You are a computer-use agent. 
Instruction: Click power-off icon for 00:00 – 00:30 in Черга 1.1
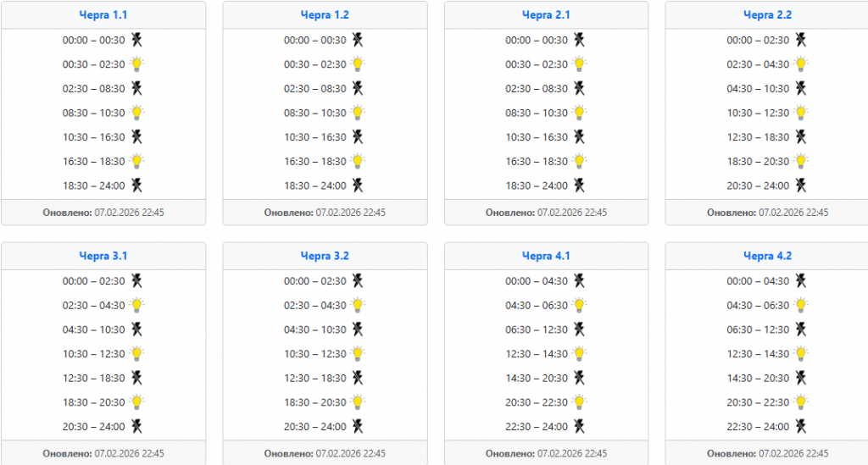pos(136,40)
